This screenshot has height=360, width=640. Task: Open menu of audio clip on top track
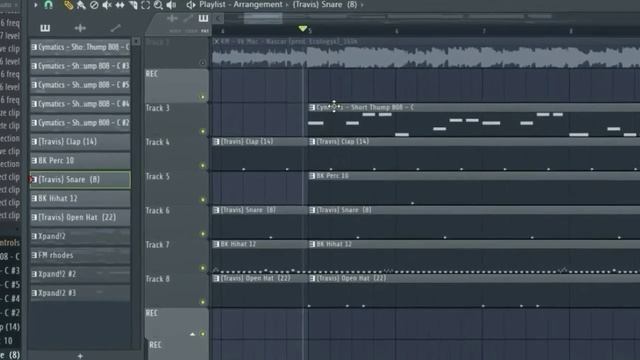pyautogui.click(x=216, y=42)
